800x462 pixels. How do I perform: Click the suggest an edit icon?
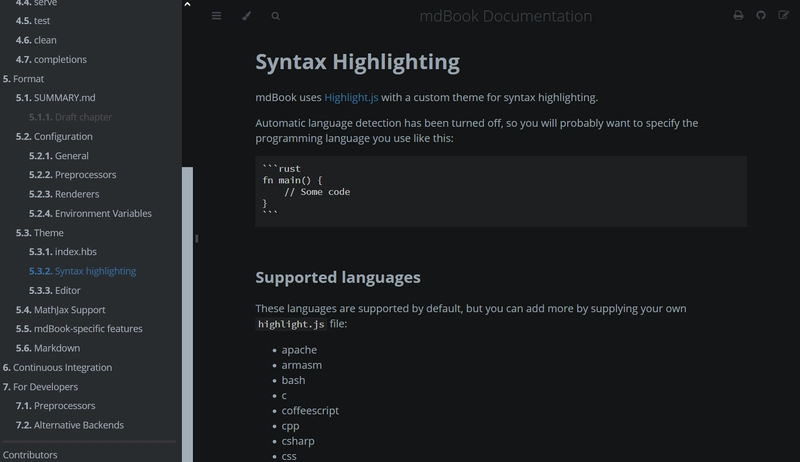(783, 16)
